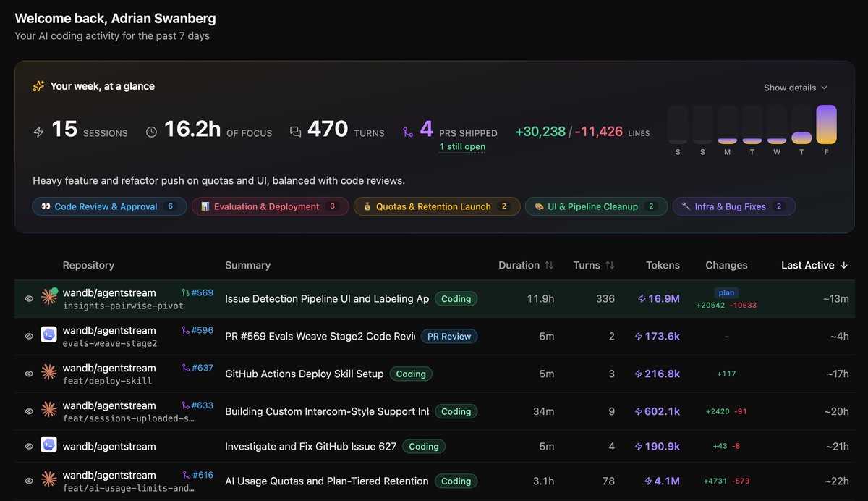Click the Claude icon on the feat/deploy-skill row

coord(49,374)
